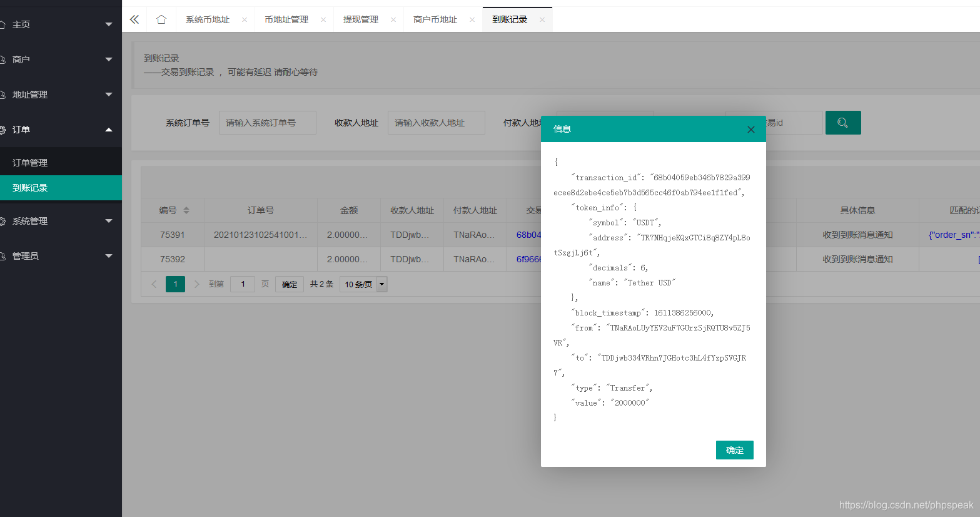This screenshot has height=517, width=980.
Task: Click the 金额 column header
Action: 349,210
